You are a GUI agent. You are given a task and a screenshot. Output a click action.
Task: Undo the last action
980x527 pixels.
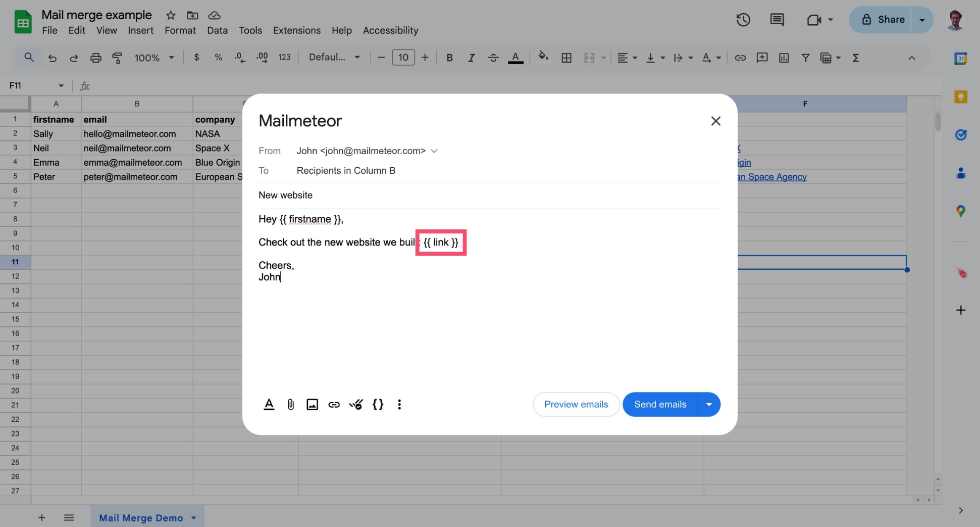[x=52, y=58]
